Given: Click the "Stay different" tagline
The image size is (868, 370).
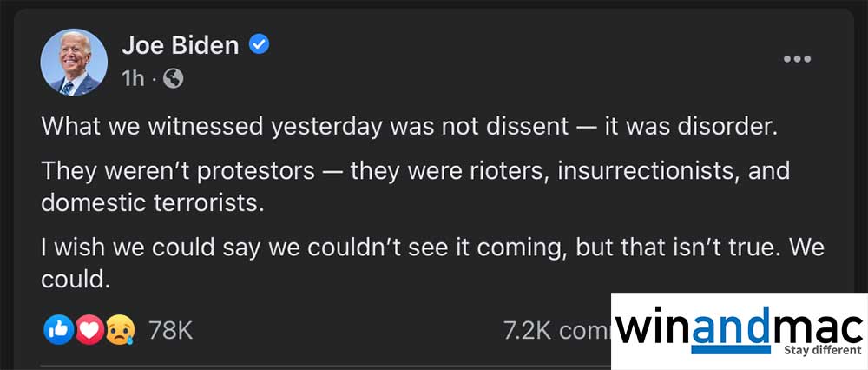Looking at the screenshot, I should (x=822, y=352).
